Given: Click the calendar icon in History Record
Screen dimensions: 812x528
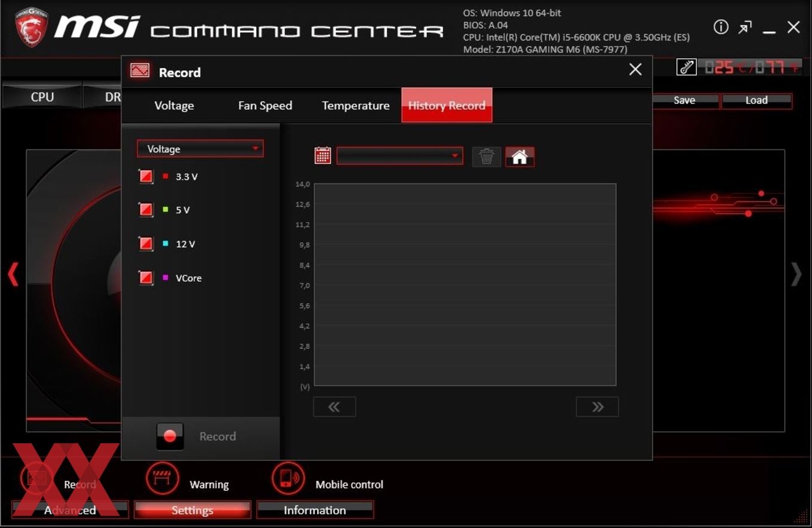Looking at the screenshot, I should tap(322, 156).
